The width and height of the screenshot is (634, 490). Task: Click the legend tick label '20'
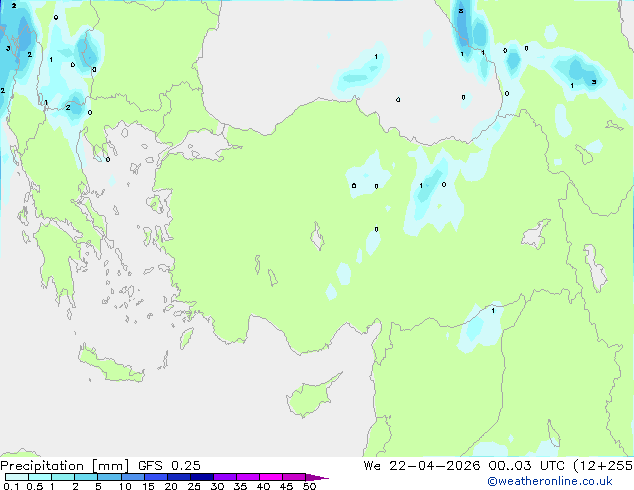[x=171, y=486]
